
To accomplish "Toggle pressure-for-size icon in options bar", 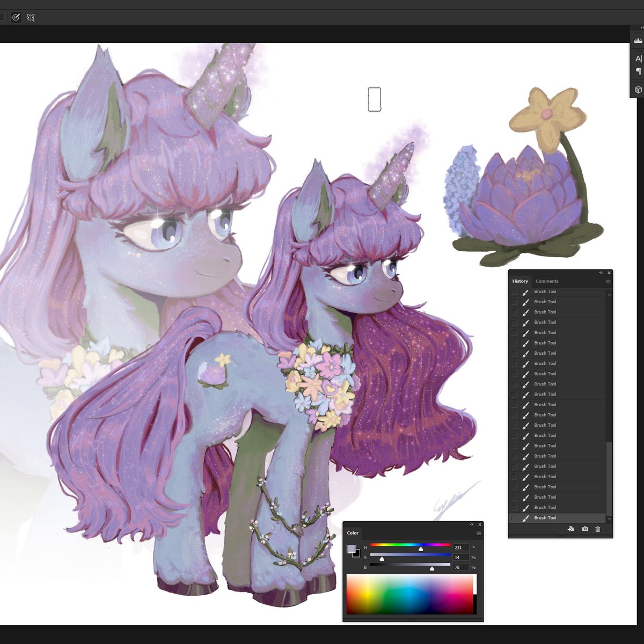I will pos(16,17).
